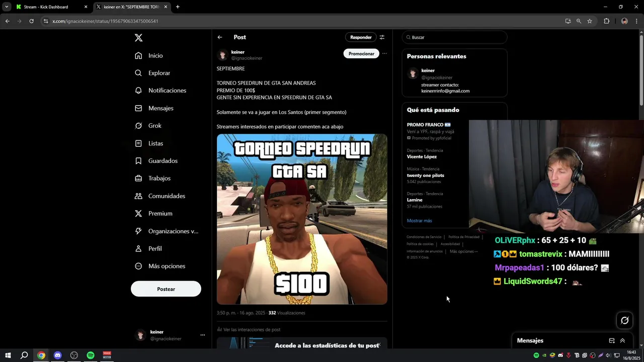Click the Perfil person icon
Viewport: 644px width, 362px height.
[138, 249]
